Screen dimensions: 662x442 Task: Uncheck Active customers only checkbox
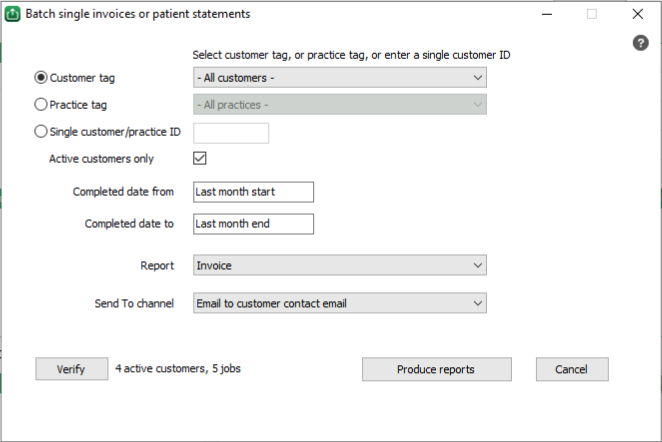click(199, 158)
